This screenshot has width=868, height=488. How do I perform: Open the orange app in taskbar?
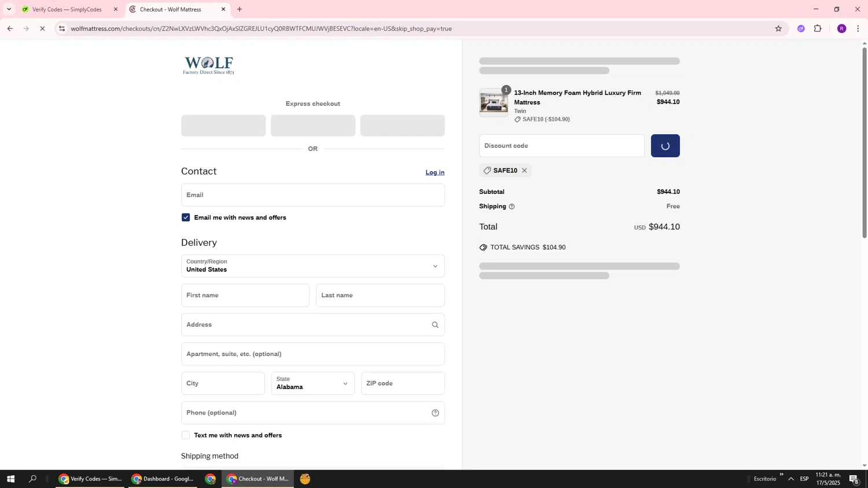(305, 479)
